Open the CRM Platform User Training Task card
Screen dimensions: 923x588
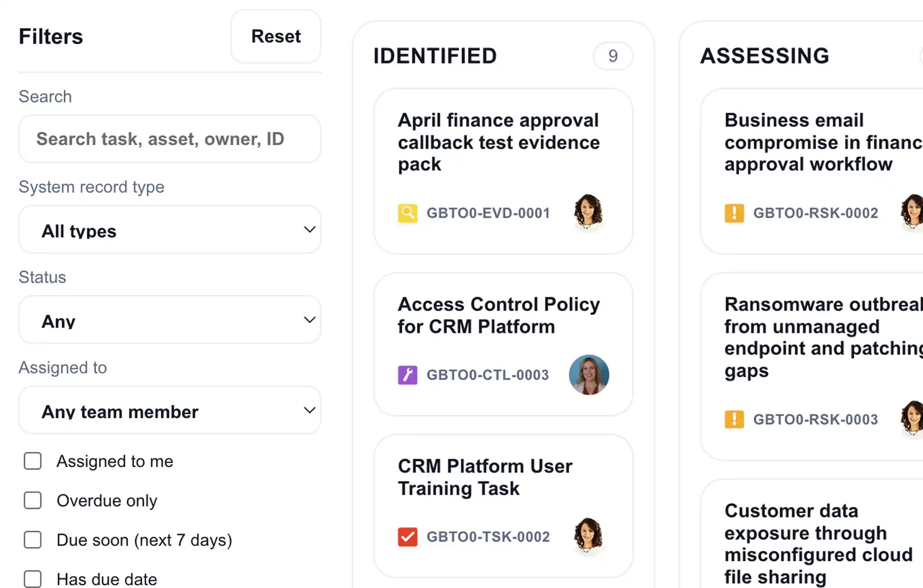[x=503, y=506]
